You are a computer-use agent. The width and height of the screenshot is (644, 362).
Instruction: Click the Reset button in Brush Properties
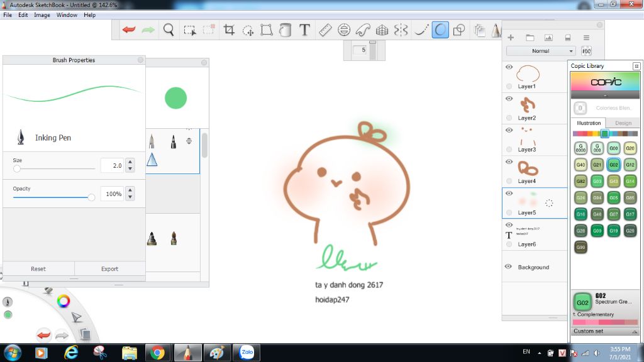coord(38,269)
